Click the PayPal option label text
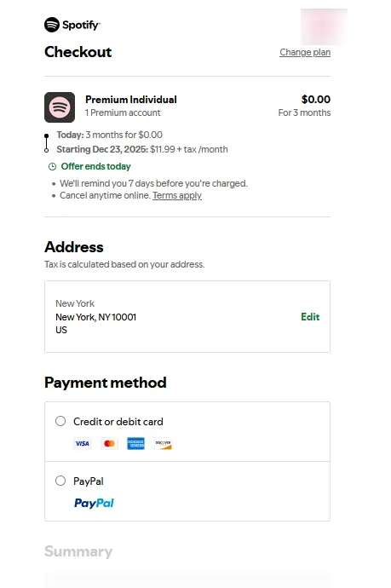 [x=89, y=481]
